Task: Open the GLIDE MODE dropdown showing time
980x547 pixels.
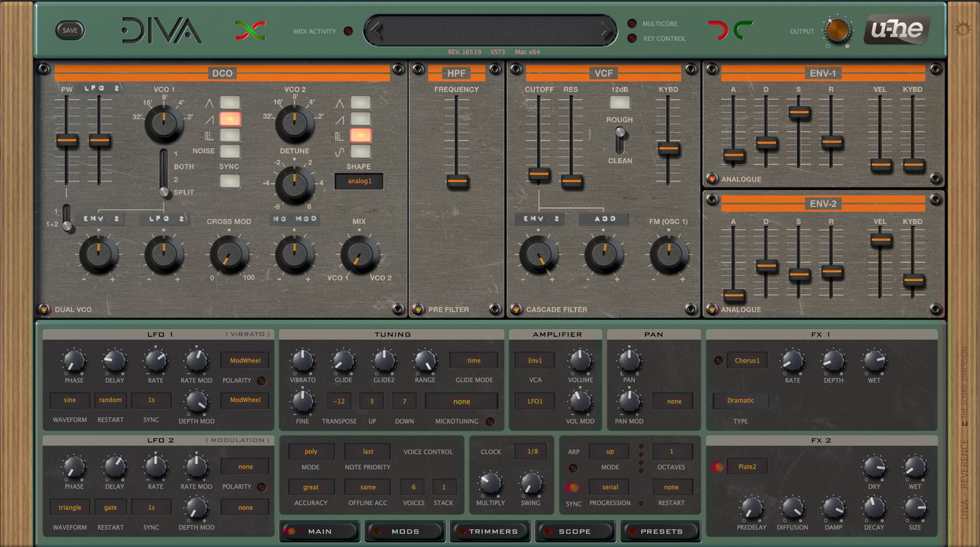Action: tap(474, 361)
